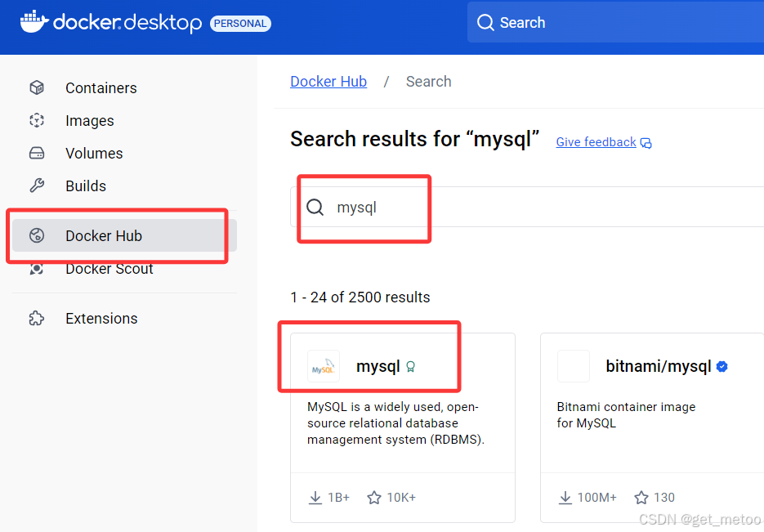This screenshot has height=532, width=764.
Task: Open the Volumes section
Action: 124,153
